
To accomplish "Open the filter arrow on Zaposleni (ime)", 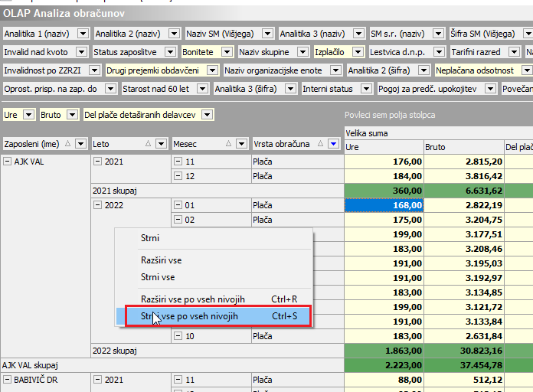I will click(80, 143).
